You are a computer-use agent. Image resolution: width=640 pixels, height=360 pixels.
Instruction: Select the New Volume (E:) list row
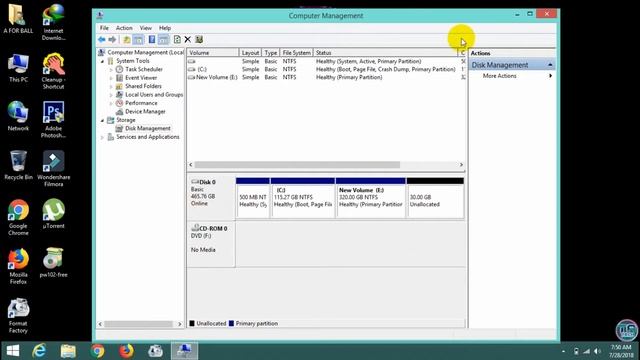(x=326, y=77)
